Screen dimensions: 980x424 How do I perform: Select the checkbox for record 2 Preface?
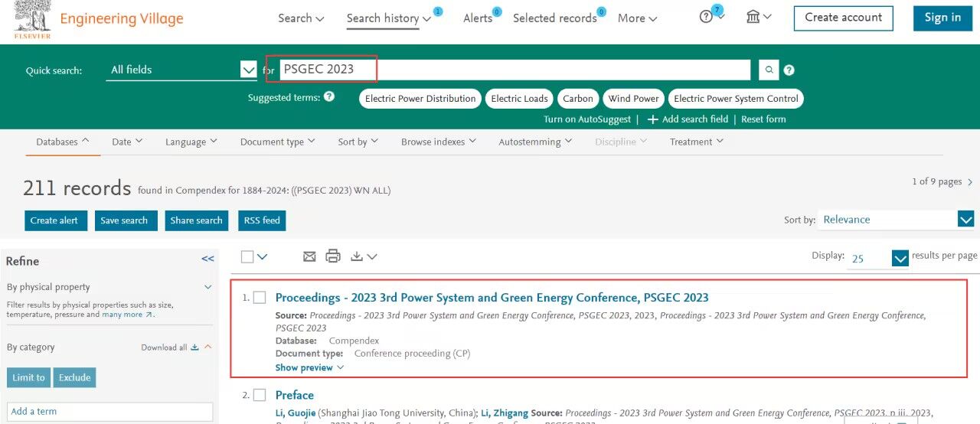coord(260,395)
